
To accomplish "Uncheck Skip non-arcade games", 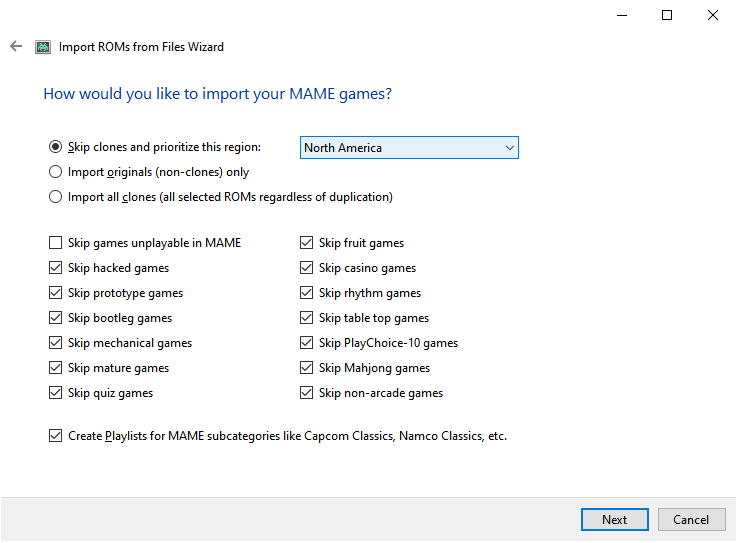I will [x=306, y=392].
